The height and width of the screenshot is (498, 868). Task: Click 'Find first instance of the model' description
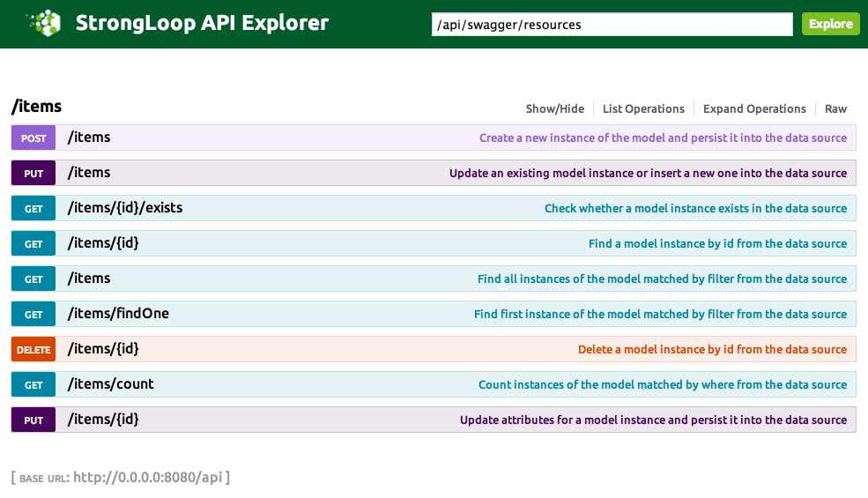pyautogui.click(x=660, y=314)
